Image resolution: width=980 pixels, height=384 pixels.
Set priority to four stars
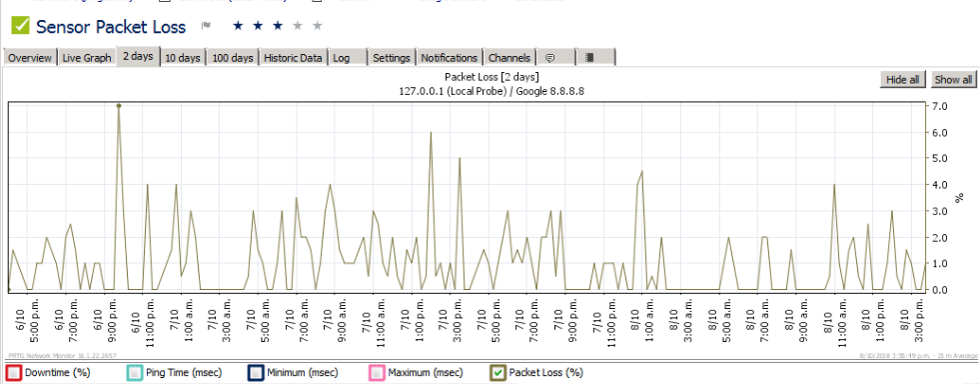(298, 26)
